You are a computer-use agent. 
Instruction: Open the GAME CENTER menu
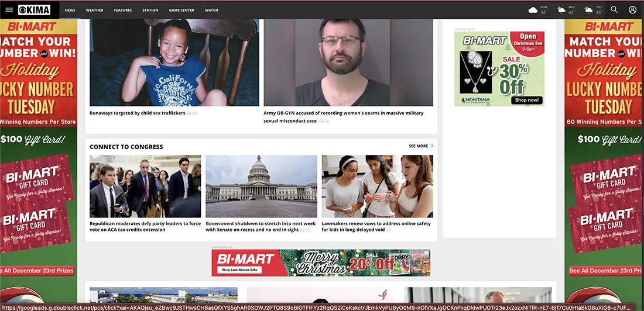[181, 11]
